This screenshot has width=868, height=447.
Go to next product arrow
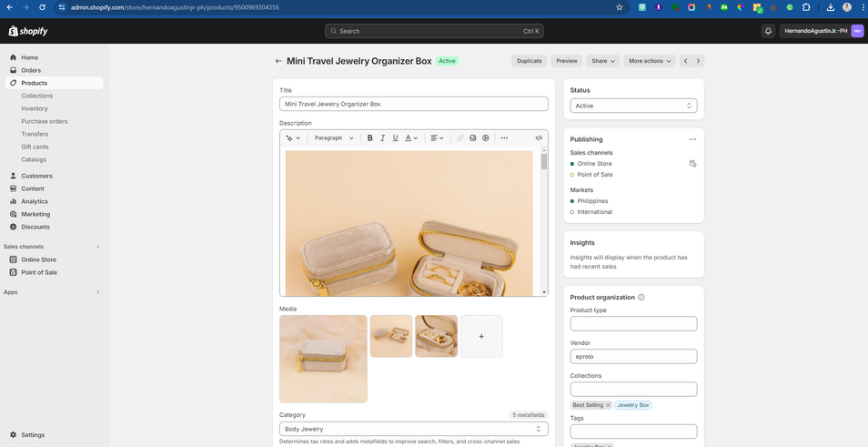click(x=698, y=61)
